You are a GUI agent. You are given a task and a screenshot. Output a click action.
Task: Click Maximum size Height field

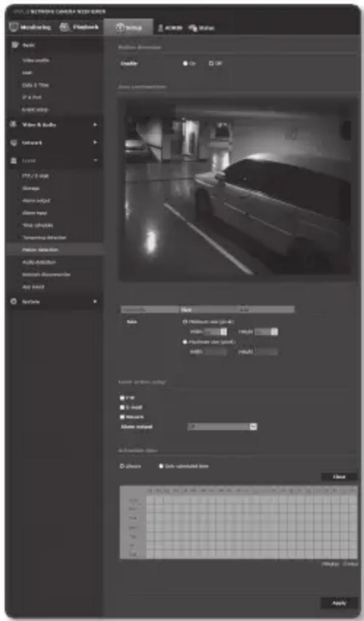coord(266,352)
